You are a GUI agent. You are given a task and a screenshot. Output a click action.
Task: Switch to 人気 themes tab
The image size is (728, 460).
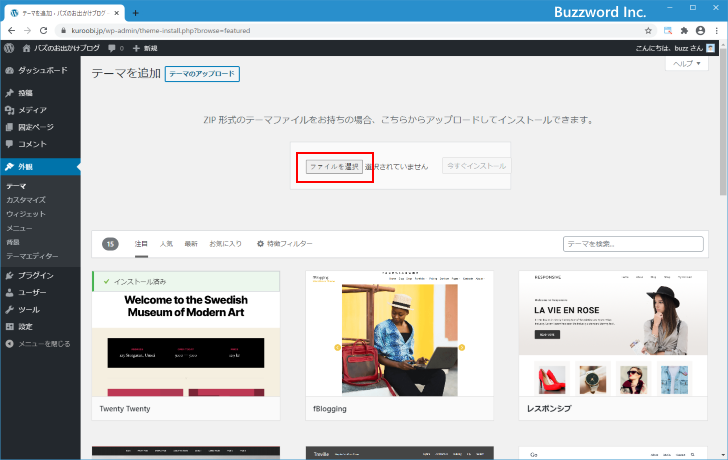(x=166, y=244)
